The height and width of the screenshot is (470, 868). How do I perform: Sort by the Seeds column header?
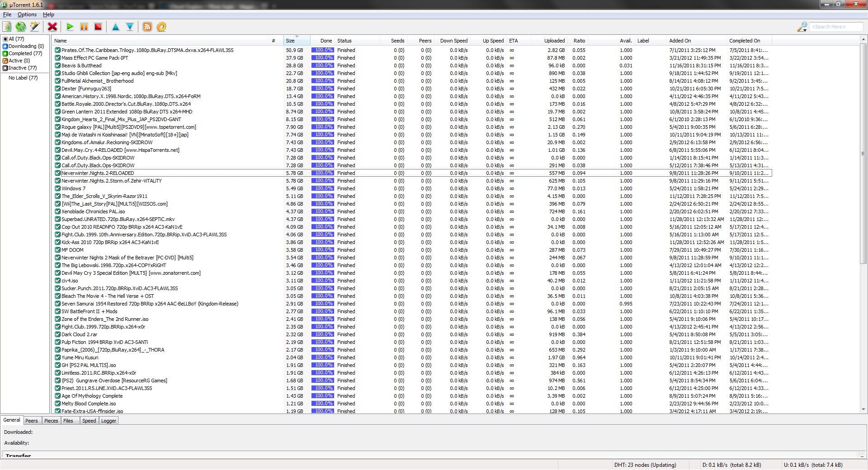(x=393, y=41)
